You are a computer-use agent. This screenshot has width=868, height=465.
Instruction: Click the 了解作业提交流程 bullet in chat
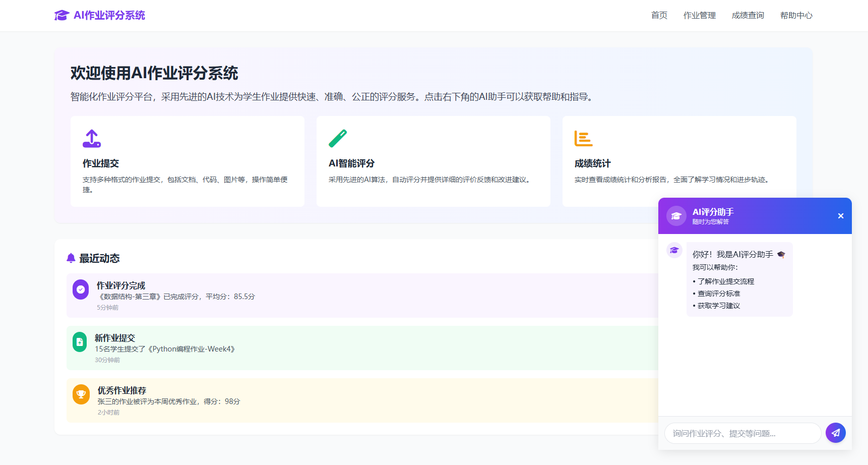click(724, 281)
